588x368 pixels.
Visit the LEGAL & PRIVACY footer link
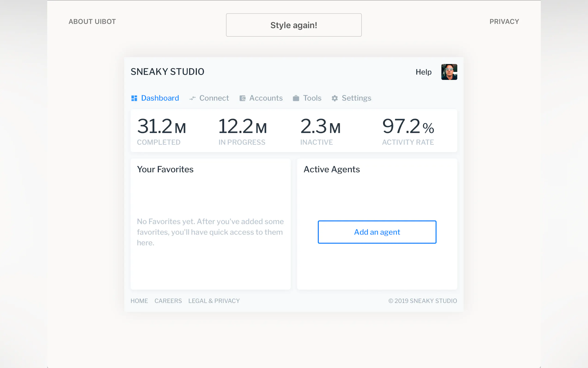pos(214,301)
